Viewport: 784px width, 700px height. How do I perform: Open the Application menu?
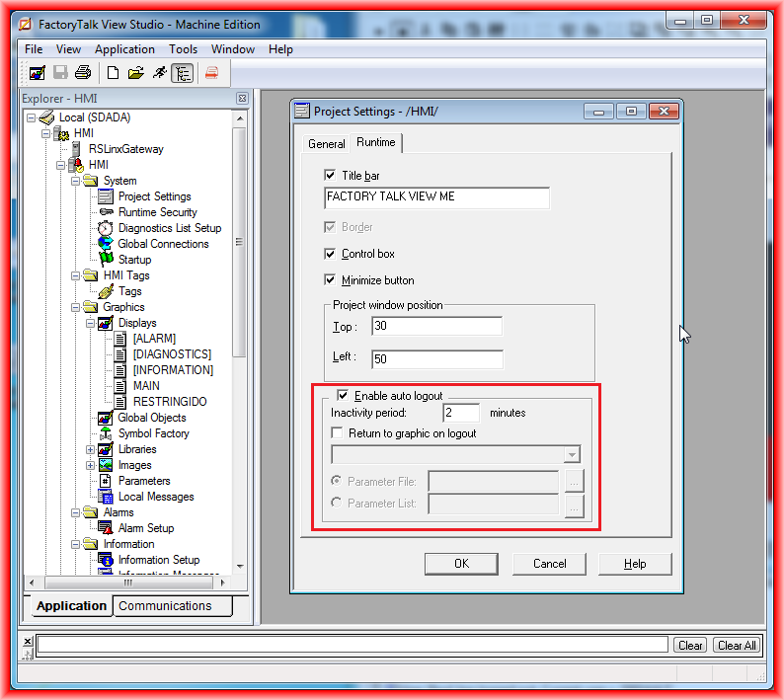click(x=124, y=49)
